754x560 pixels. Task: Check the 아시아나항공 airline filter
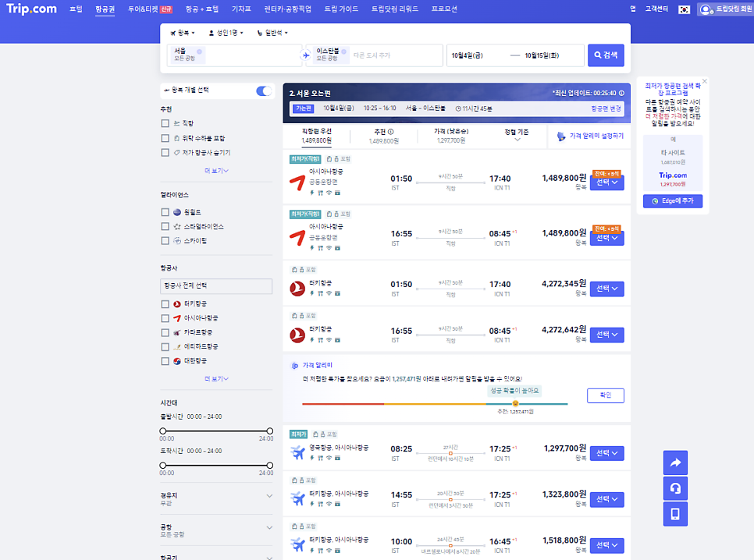click(x=165, y=318)
